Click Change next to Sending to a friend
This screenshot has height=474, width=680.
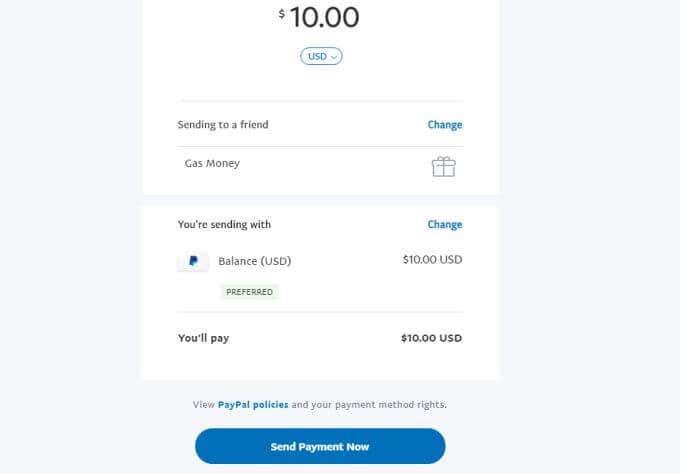[x=444, y=125]
